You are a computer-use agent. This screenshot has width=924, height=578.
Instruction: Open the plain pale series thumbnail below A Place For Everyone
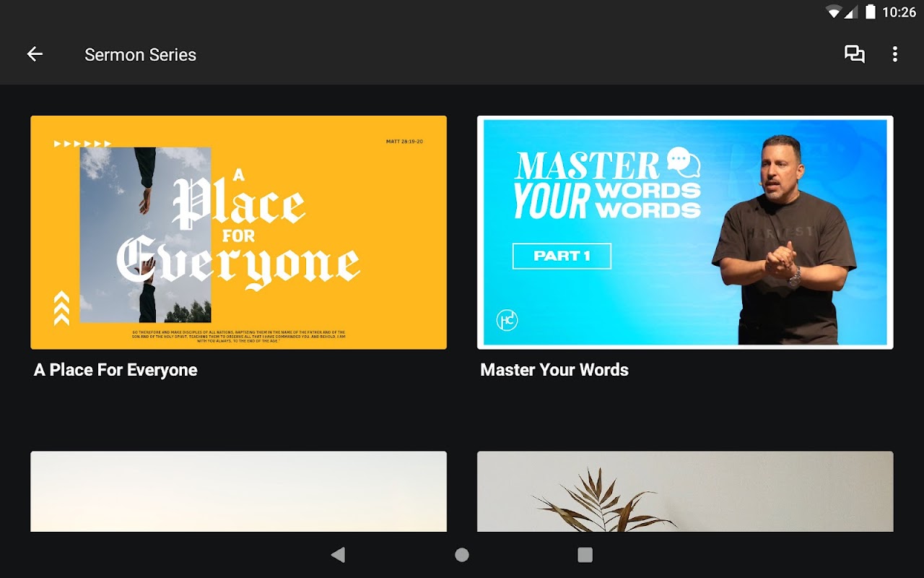pyautogui.click(x=238, y=491)
